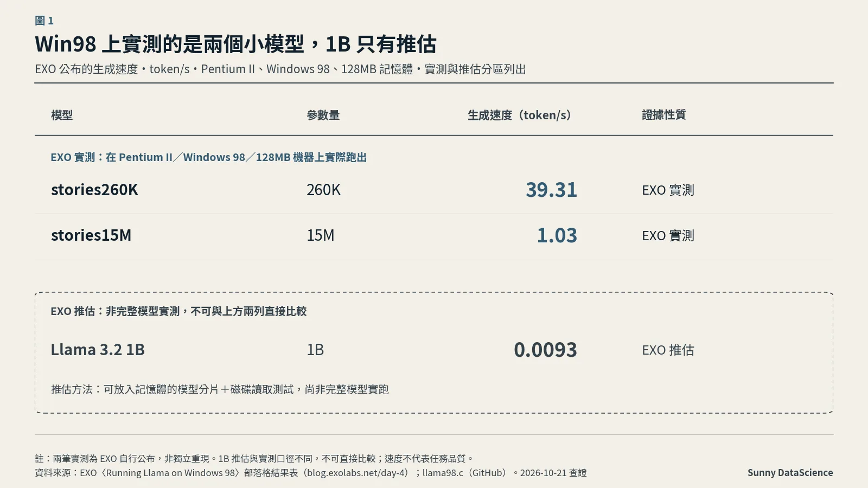Click the 推估方法 method note line
The image size is (868, 488).
coord(220,389)
